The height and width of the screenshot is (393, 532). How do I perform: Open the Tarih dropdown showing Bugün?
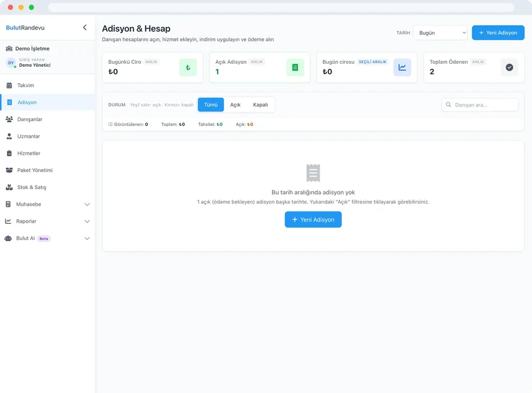click(440, 33)
